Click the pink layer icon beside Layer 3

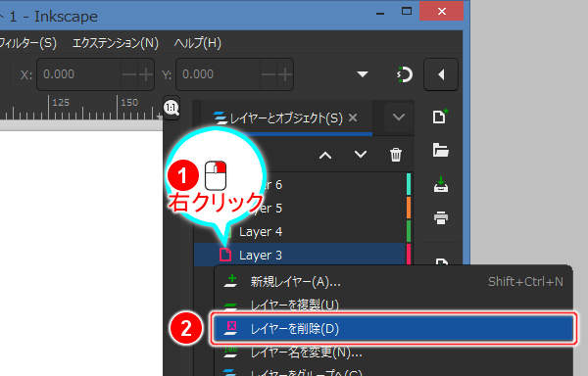click(225, 255)
